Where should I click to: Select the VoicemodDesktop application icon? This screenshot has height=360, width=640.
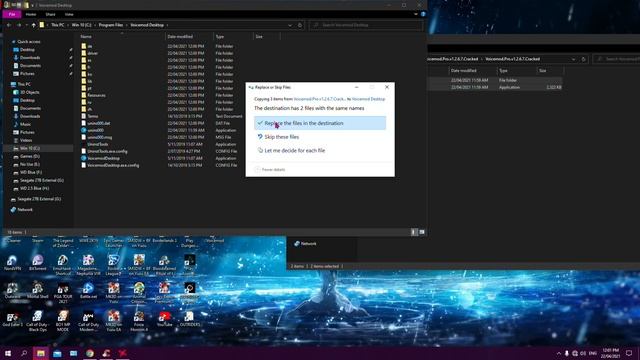(x=84, y=158)
